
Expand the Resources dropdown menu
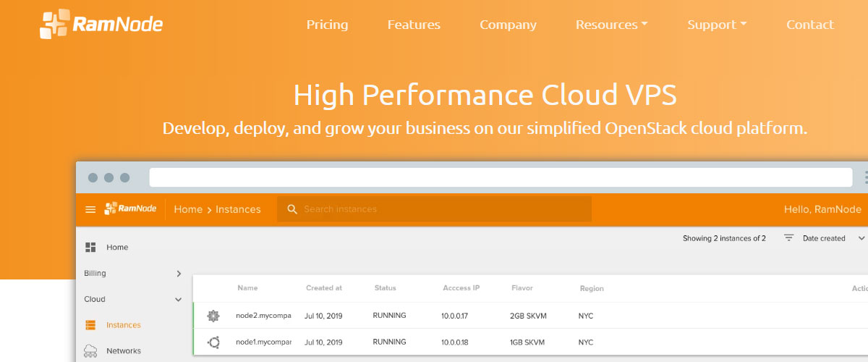(611, 25)
